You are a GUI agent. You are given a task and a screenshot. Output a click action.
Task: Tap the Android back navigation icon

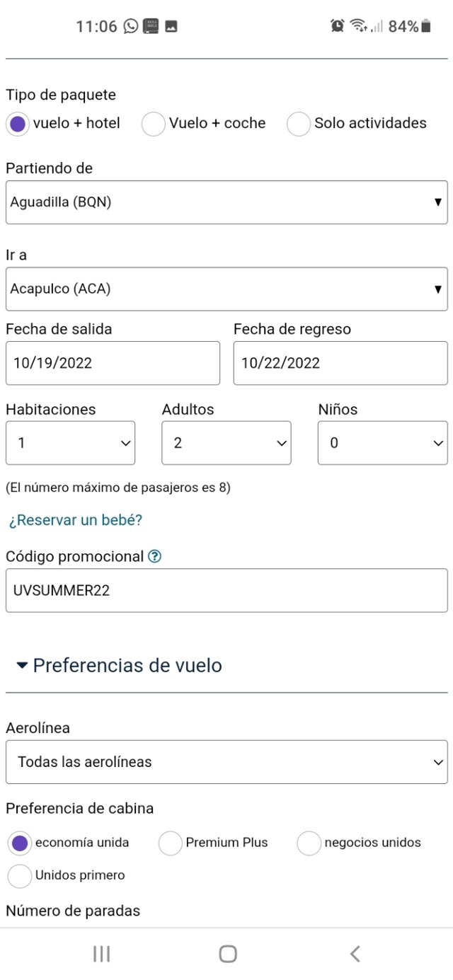point(355,954)
